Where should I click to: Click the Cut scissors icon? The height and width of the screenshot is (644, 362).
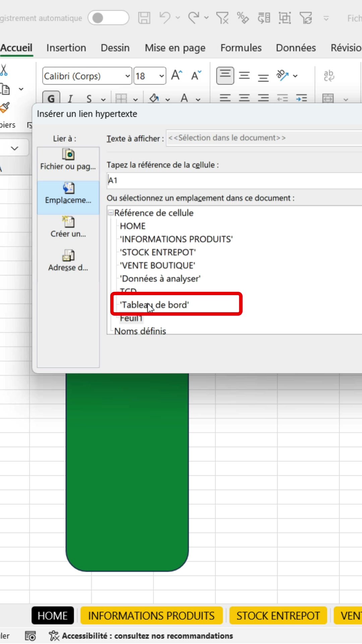tap(4, 70)
